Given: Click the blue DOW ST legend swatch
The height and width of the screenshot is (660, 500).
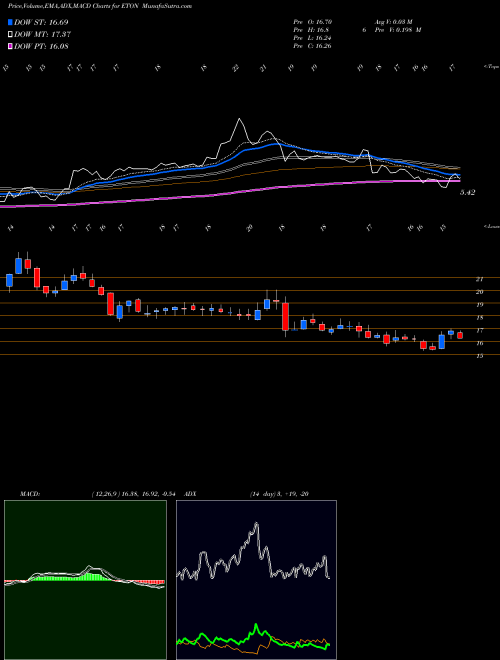Looking at the screenshot, I should tap(10, 22).
